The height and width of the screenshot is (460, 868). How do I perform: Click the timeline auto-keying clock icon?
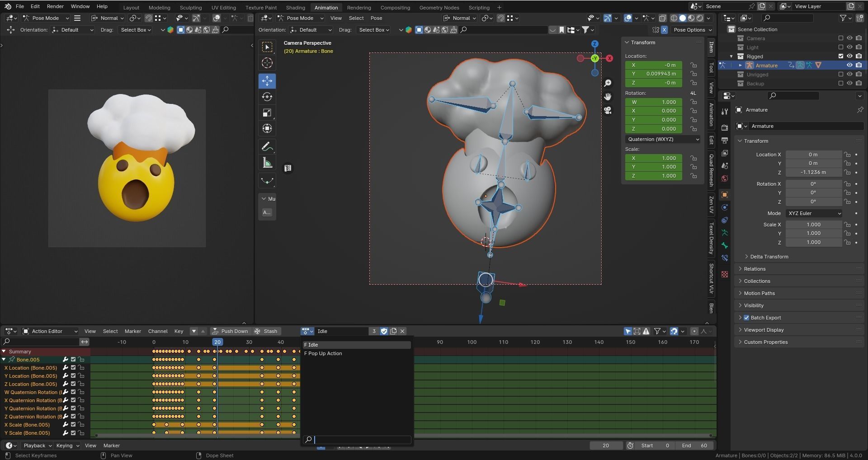(630, 446)
